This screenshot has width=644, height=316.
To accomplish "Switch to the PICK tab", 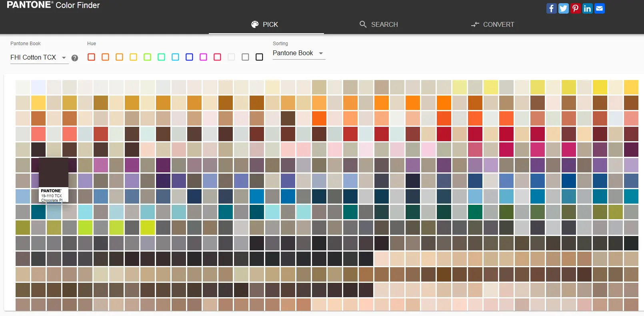I will (x=266, y=24).
